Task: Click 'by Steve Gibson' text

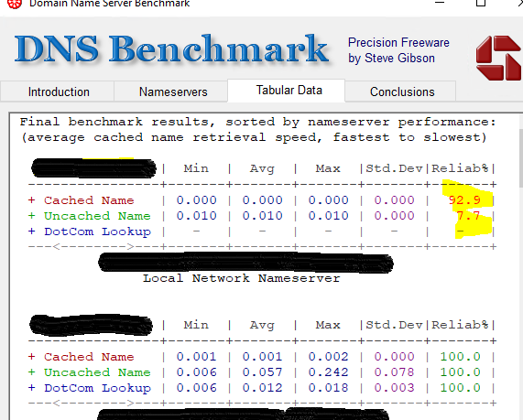Action: [x=391, y=59]
